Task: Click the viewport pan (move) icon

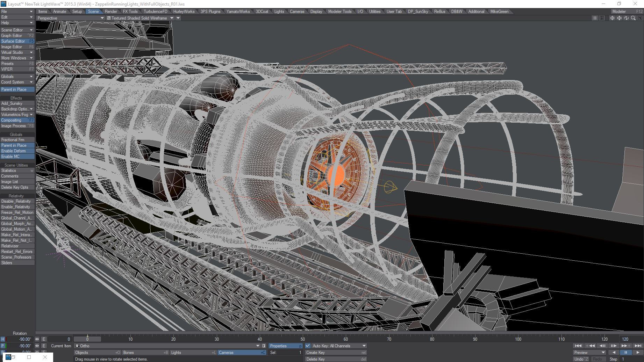Action: [x=619, y=18]
